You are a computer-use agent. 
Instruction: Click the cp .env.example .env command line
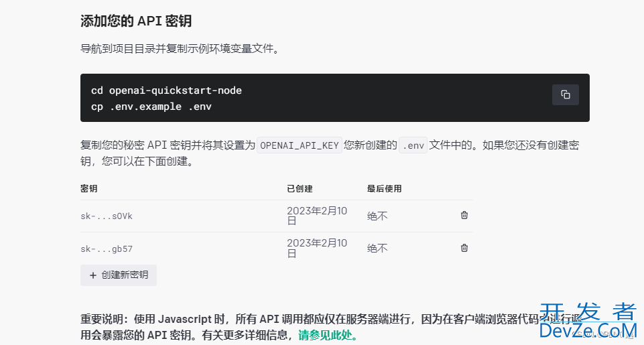(151, 107)
